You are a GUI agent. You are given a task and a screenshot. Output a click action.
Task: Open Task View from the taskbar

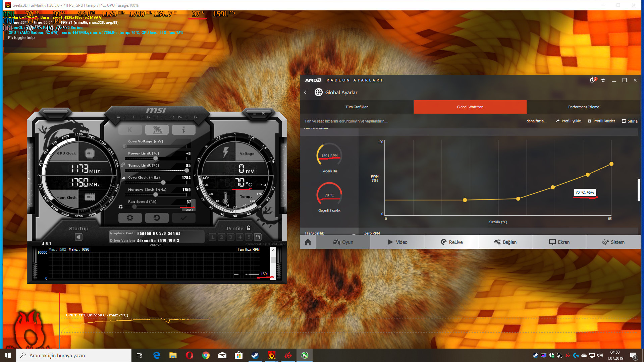pyautogui.click(x=140, y=355)
